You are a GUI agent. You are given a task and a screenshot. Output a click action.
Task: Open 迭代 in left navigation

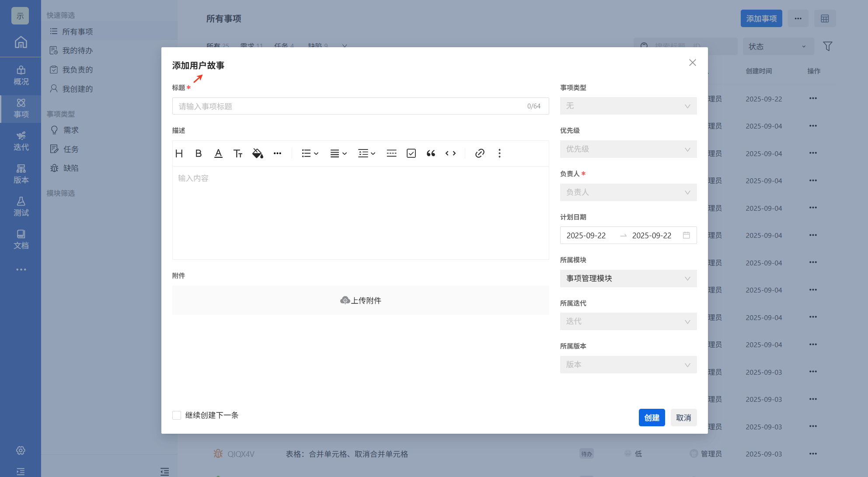[21, 141]
